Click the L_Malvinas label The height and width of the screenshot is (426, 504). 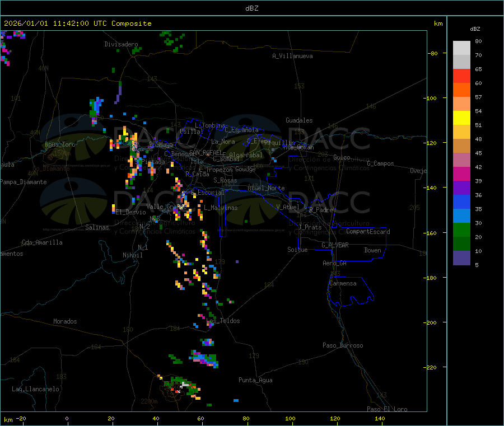[221, 208]
